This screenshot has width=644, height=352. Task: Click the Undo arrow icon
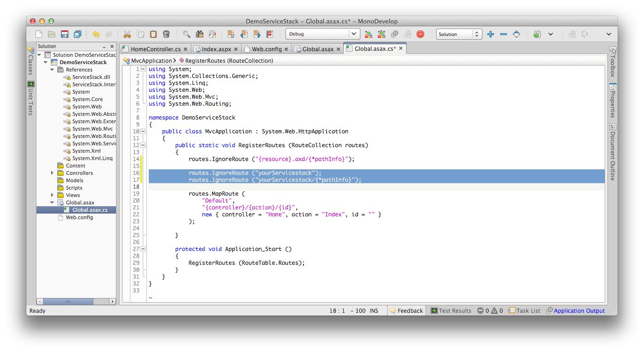(x=96, y=34)
